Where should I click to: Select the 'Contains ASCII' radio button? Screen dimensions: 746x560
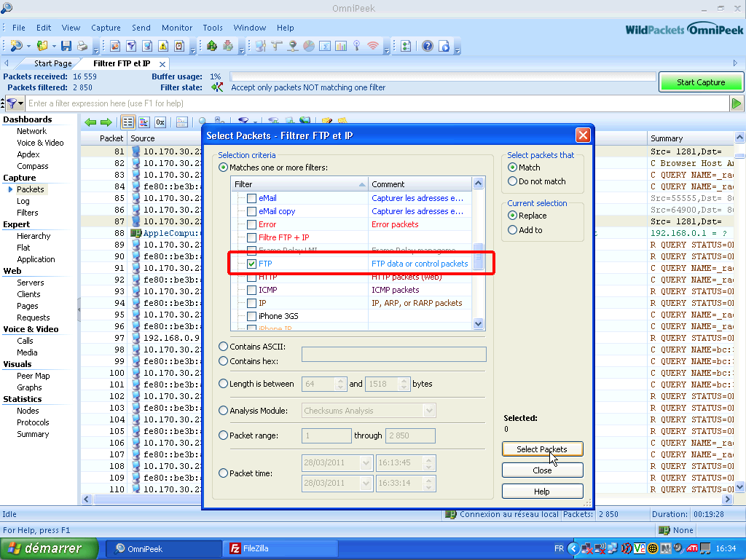pos(223,347)
